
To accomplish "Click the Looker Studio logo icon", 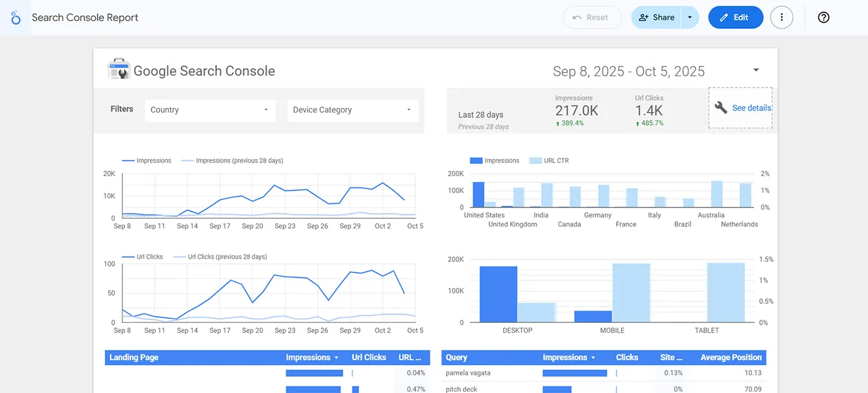I will (16, 18).
